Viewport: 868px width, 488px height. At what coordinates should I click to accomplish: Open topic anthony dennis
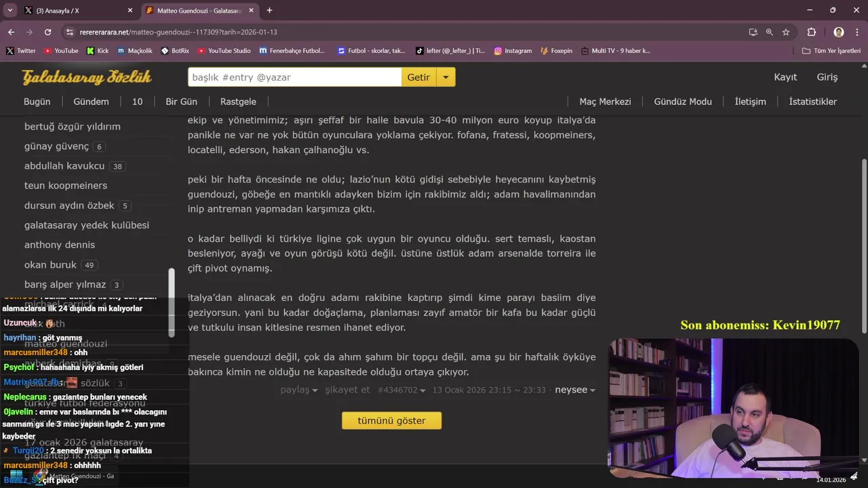pos(59,245)
